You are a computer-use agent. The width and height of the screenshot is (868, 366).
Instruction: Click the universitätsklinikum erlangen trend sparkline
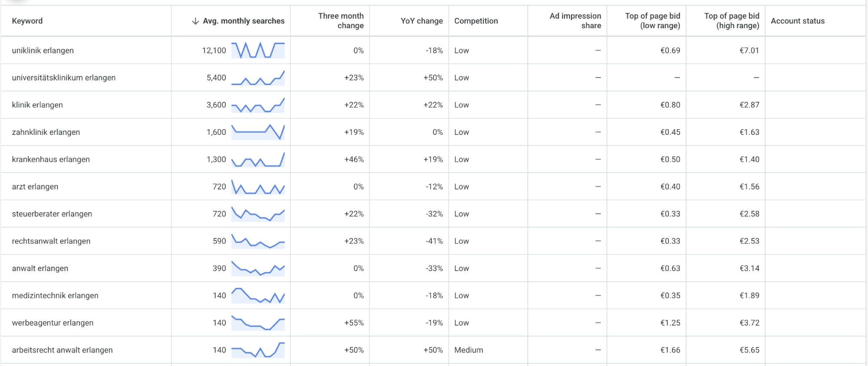[258, 78]
